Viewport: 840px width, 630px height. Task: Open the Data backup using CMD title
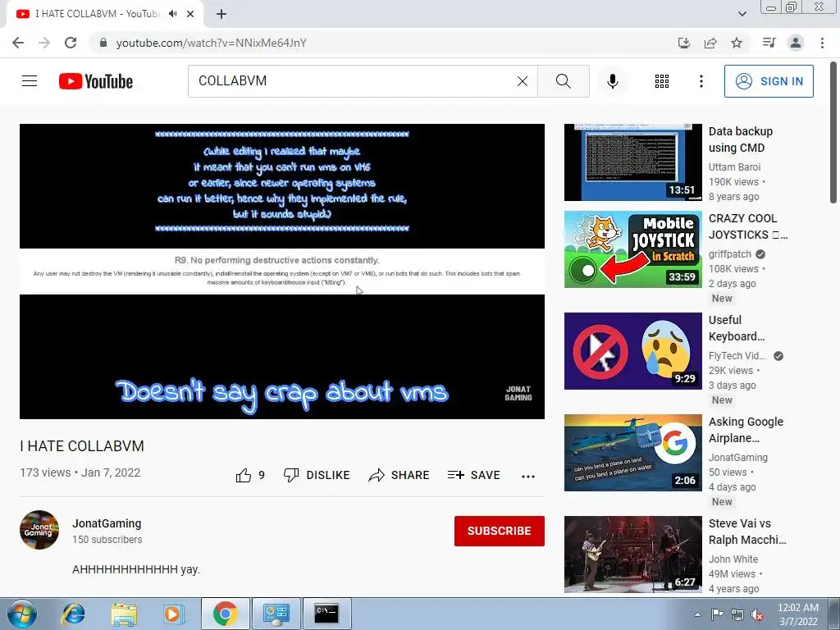[x=741, y=139]
